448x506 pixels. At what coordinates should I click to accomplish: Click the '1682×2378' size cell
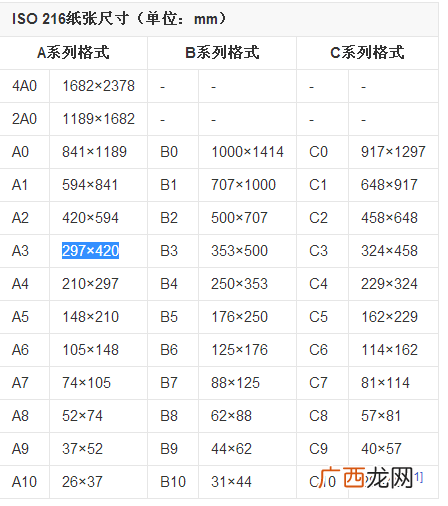99,86
